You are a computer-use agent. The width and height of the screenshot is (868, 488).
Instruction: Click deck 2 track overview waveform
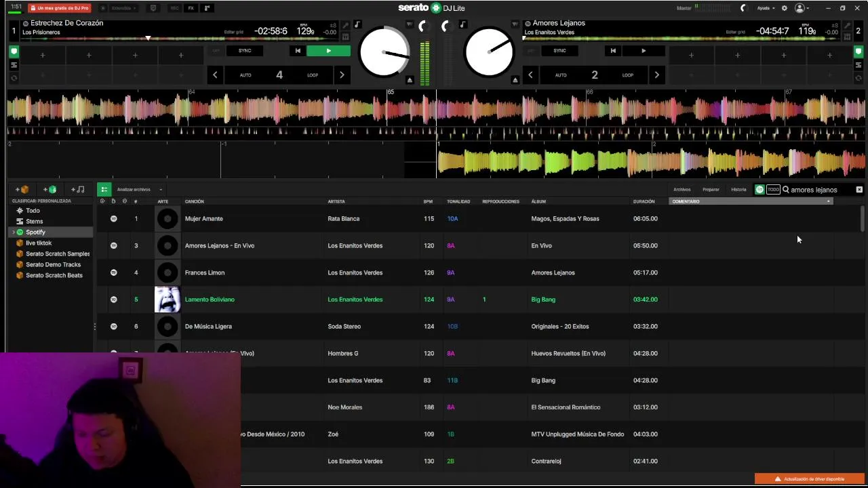click(682, 38)
